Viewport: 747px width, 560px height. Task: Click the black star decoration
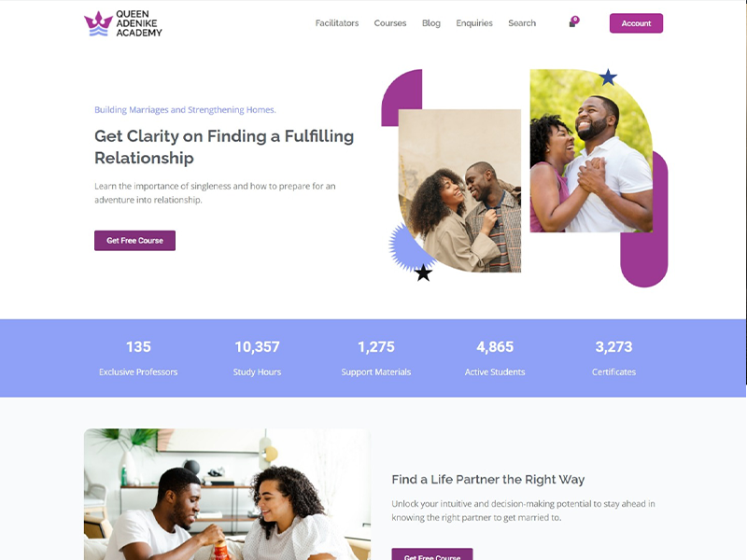[x=423, y=273]
